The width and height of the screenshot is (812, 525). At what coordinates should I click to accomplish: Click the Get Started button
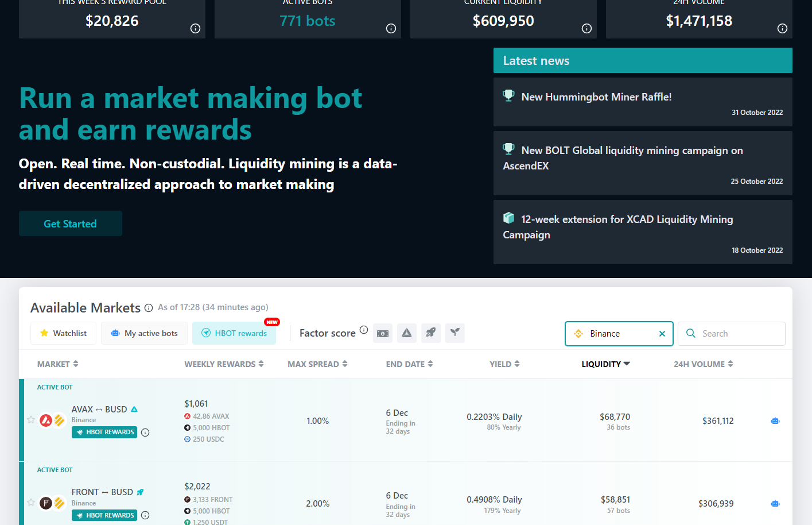[71, 223]
